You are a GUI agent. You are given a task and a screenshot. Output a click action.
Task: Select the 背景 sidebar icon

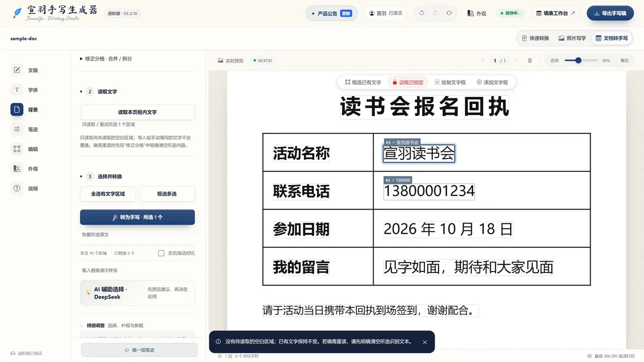[17, 110]
